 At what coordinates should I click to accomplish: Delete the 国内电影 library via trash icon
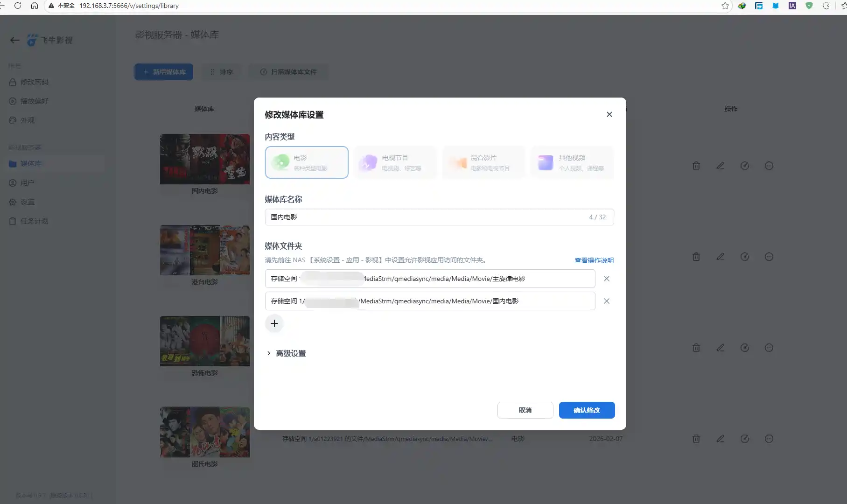point(696,166)
